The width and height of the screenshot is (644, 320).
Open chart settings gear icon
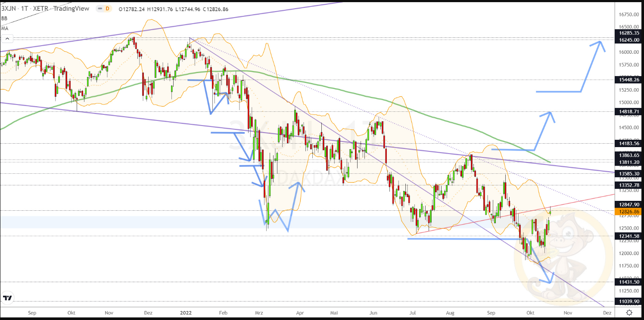point(629,312)
